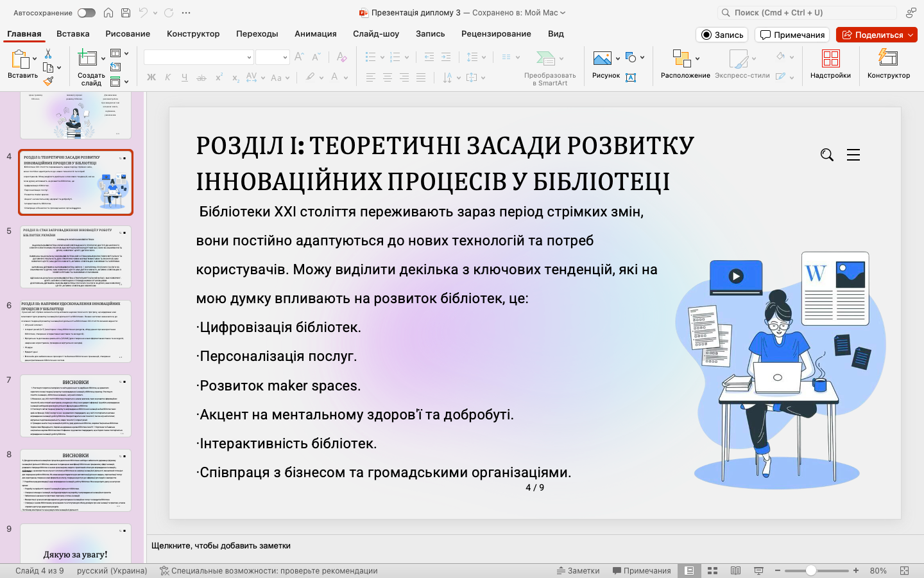Image resolution: width=924 pixels, height=578 pixels.
Task: Open Reading view from status bar
Action: [x=735, y=570]
